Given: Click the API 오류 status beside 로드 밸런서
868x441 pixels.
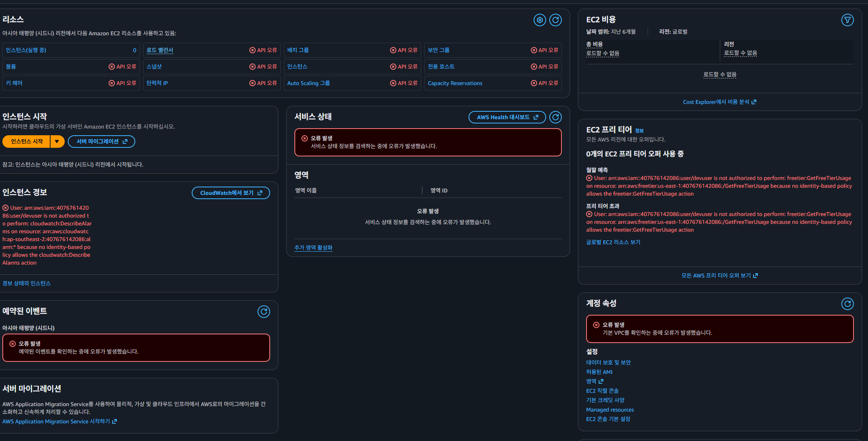Looking at the screenshot, I should [x=263, y=50].
